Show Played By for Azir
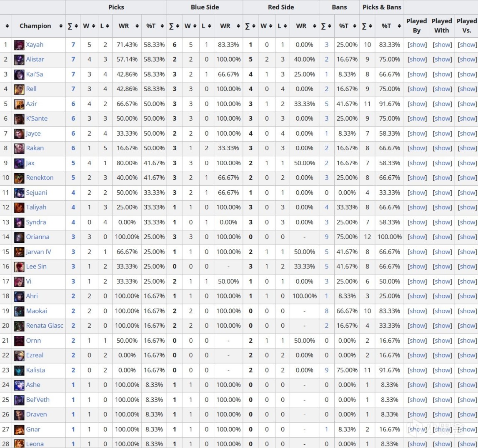 click(417, 104)
